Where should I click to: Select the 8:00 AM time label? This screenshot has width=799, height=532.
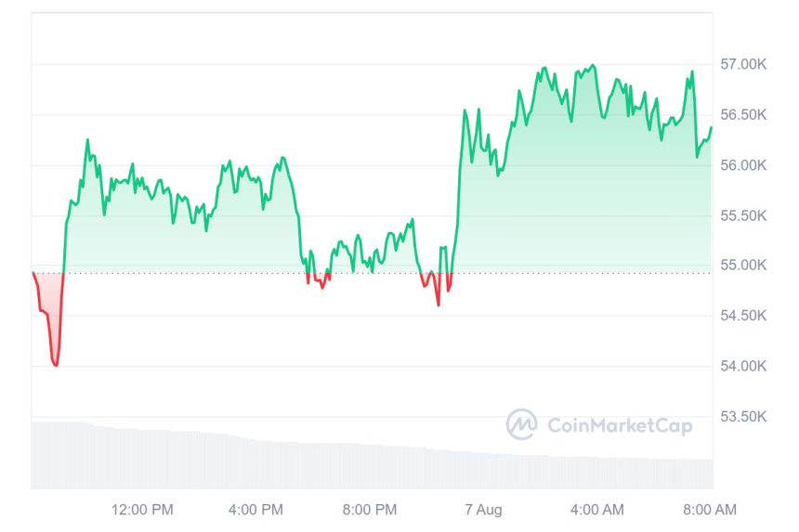pos(710,510)
